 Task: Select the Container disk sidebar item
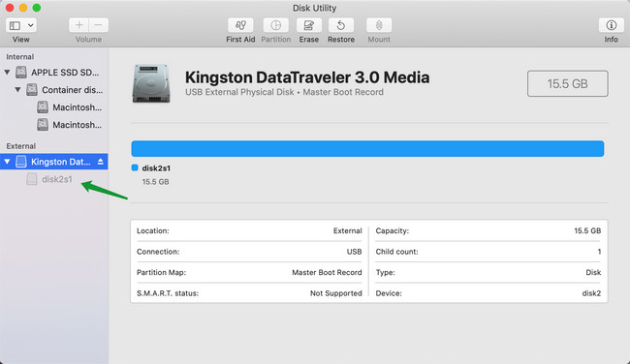(x=54, y=90)
